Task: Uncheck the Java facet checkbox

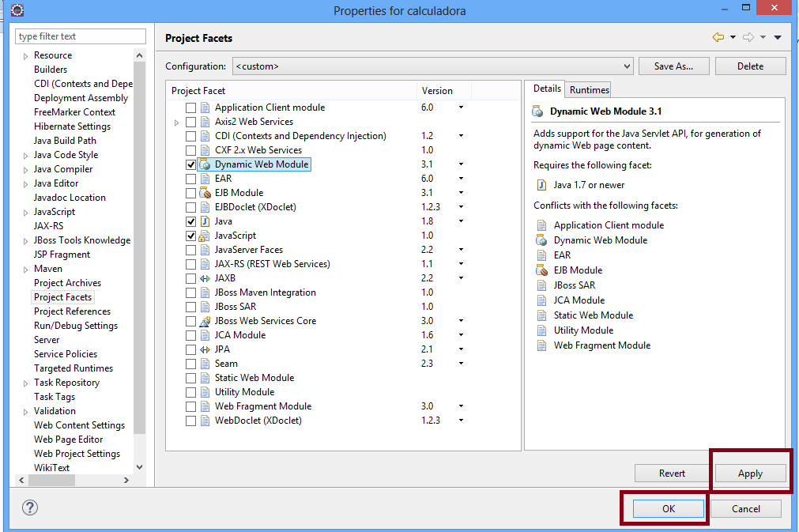Action: 190,221
